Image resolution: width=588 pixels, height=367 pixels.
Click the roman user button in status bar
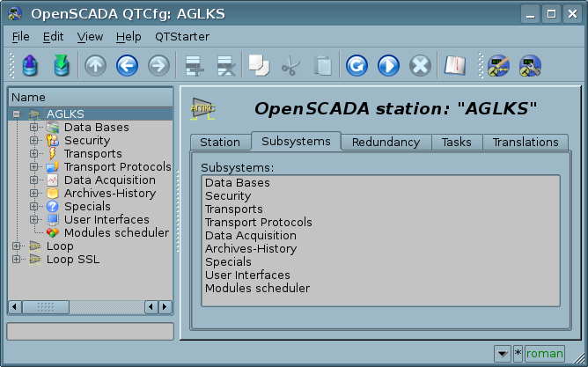point(545,354)
